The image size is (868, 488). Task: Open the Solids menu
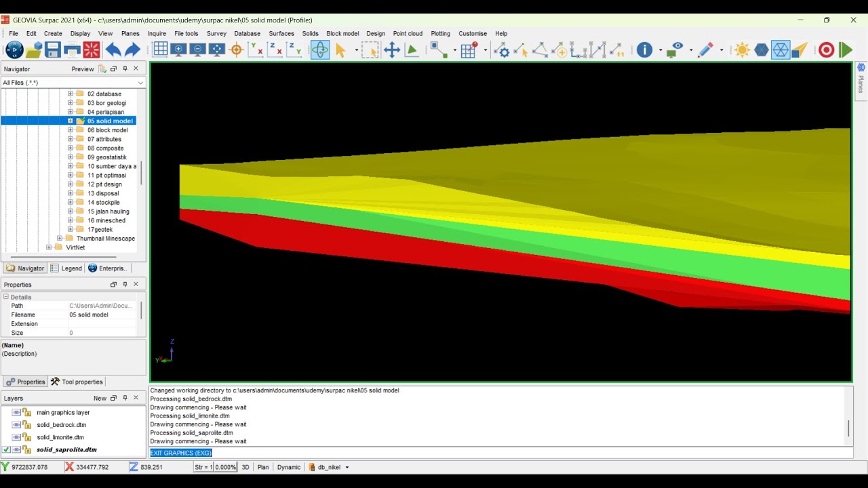coord(310,33)
